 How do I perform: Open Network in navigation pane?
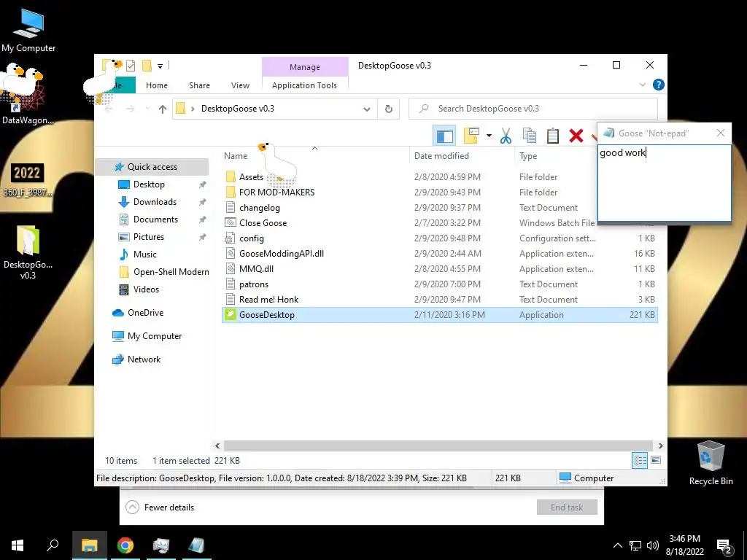[x=144, y=359]
